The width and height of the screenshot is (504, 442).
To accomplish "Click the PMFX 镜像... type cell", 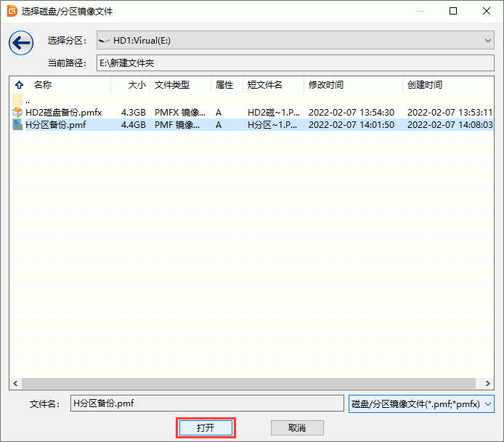I will click(x=180, y=113).
